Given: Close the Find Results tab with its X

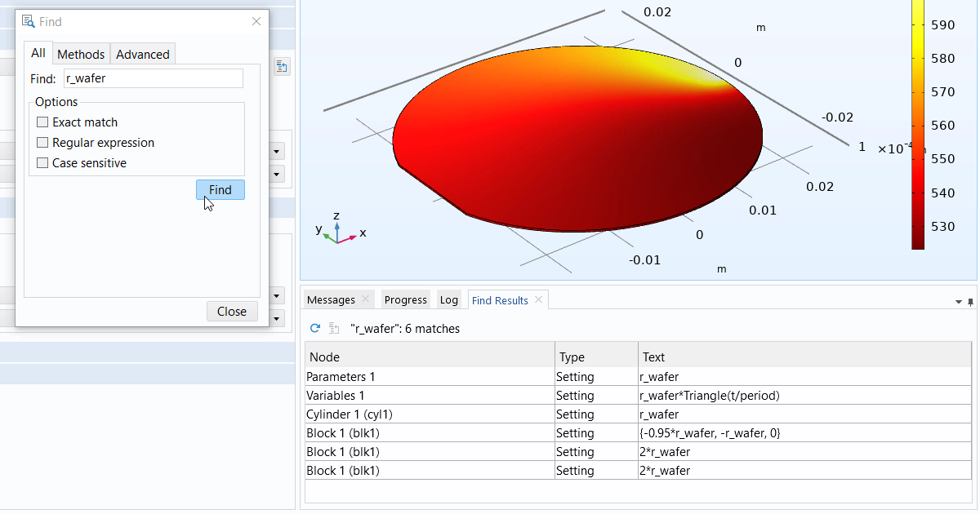Looking at the screenshot, I should click(x=538, y=300).
